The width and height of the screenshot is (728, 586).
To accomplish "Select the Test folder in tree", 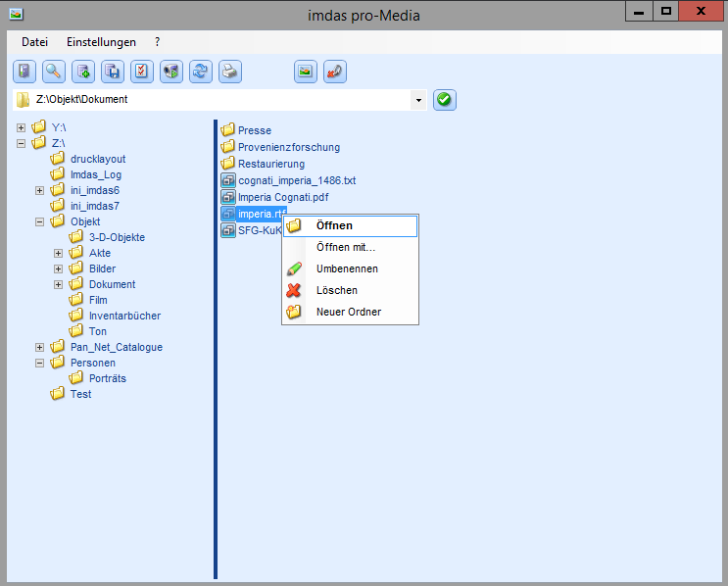I will coord(80,394).
